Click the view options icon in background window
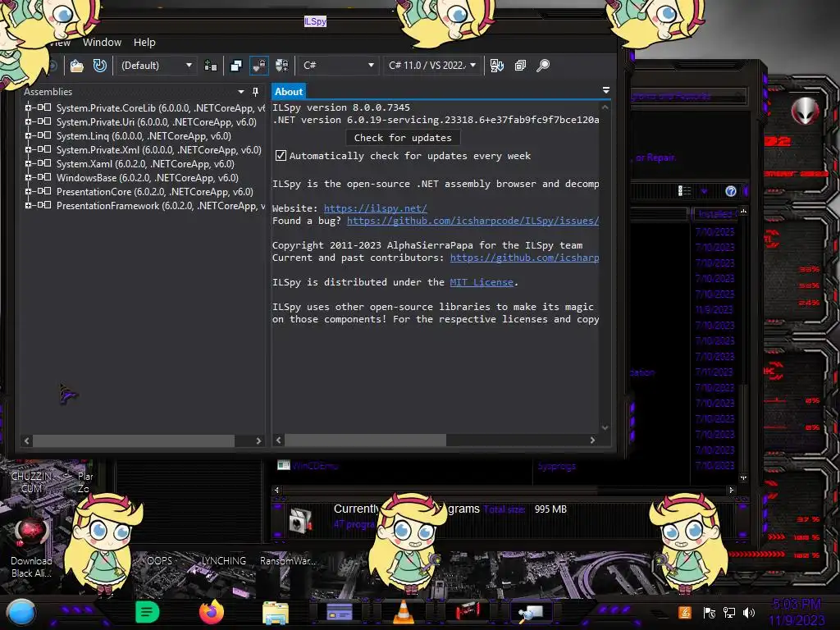The image size is (840, 630). coord(685,190)
